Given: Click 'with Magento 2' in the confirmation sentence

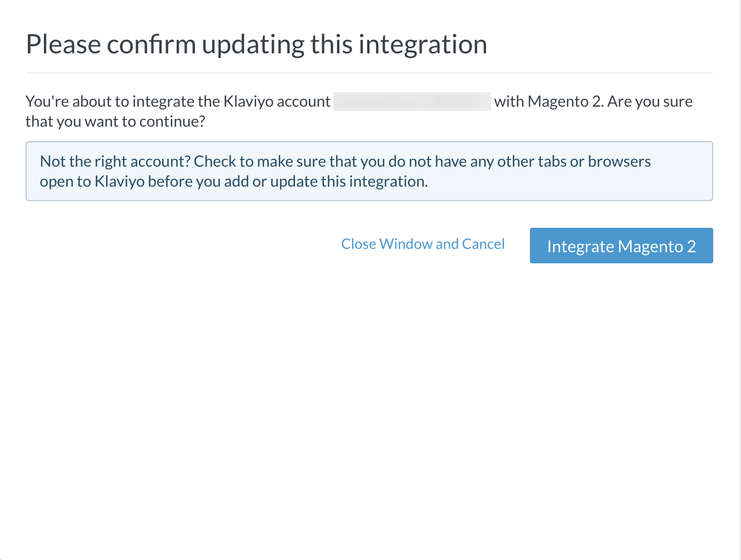Looking at the screenshot, I should [548, 102].
